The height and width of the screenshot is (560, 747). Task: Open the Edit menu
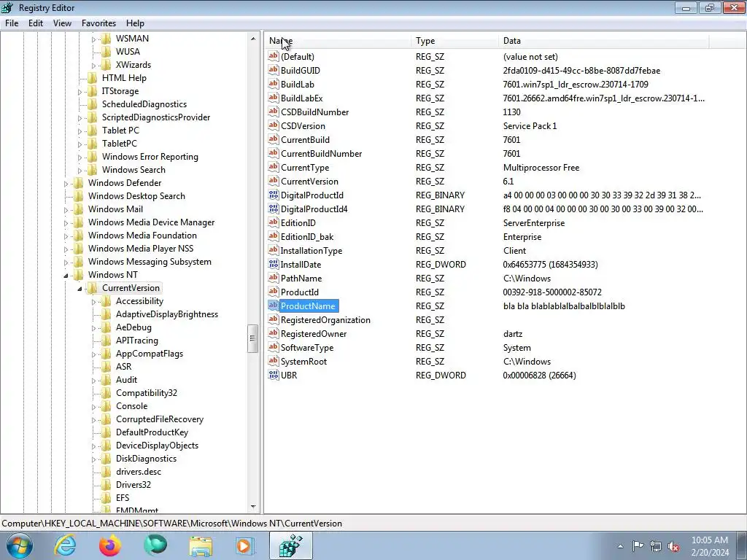(36, 23)
